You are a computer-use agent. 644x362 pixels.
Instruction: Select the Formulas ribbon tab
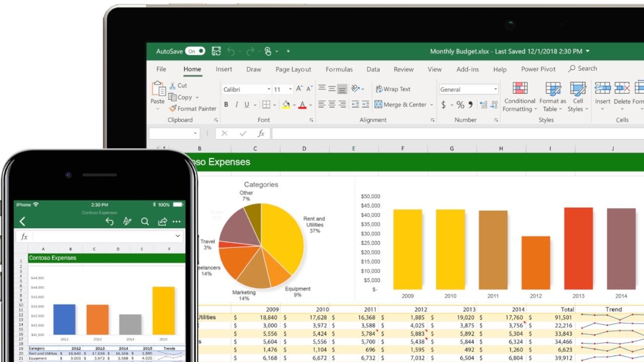coord(339,69)
